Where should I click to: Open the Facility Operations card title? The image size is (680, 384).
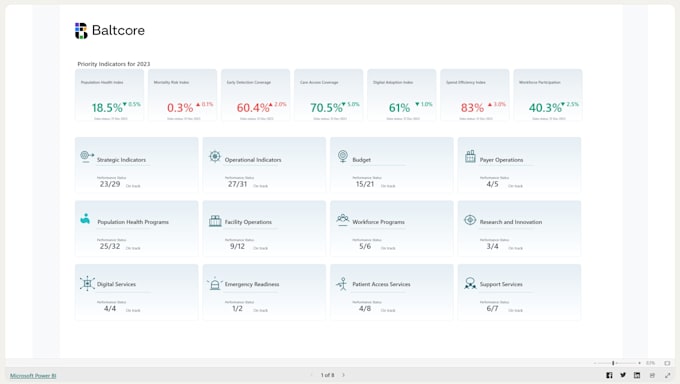(248, 222)
